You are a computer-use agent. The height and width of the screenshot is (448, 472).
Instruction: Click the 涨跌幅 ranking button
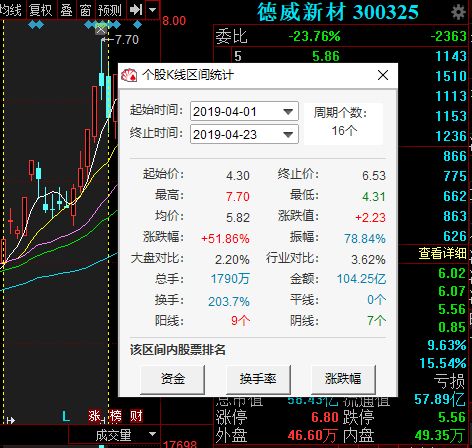coord(343,379)
